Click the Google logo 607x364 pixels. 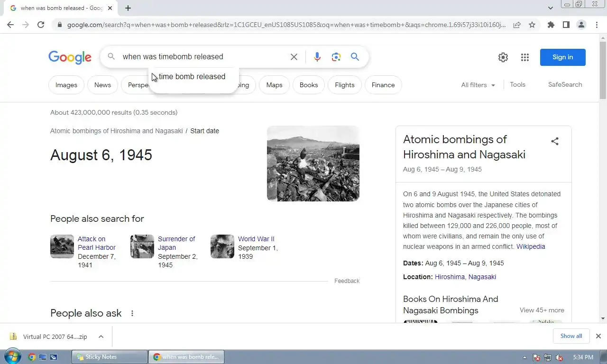point(70,57)
